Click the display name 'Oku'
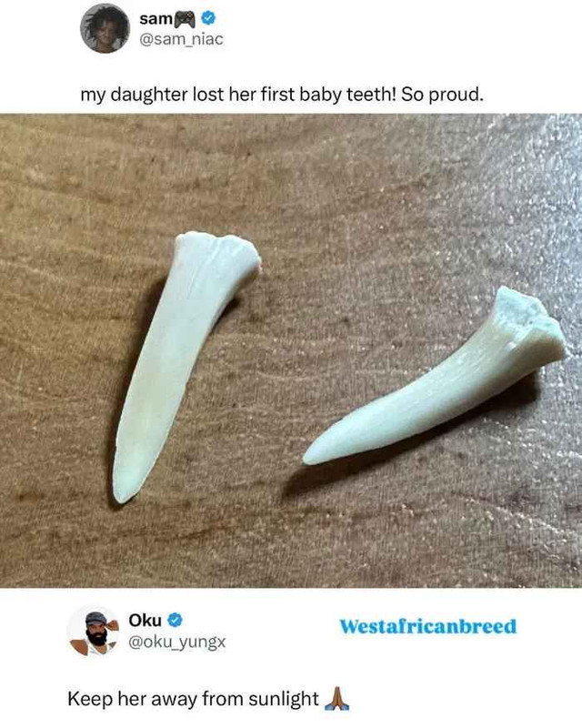Screen dimensions: 582x728 click(x=145, y=621)
